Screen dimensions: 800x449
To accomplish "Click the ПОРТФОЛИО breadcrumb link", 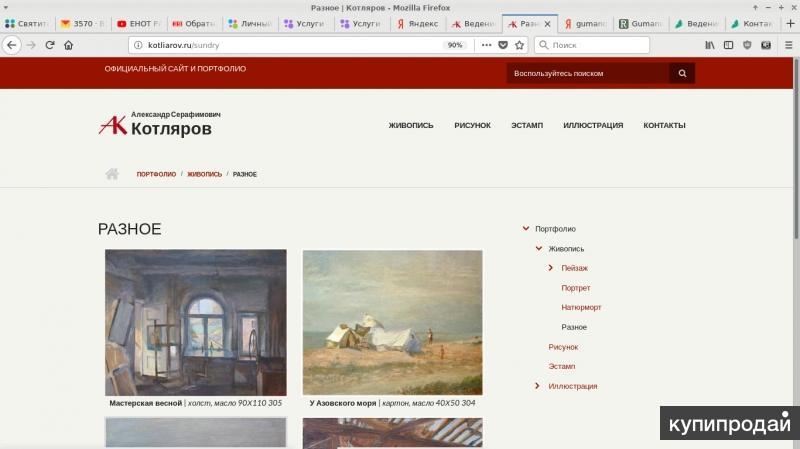I will point(156,174).
